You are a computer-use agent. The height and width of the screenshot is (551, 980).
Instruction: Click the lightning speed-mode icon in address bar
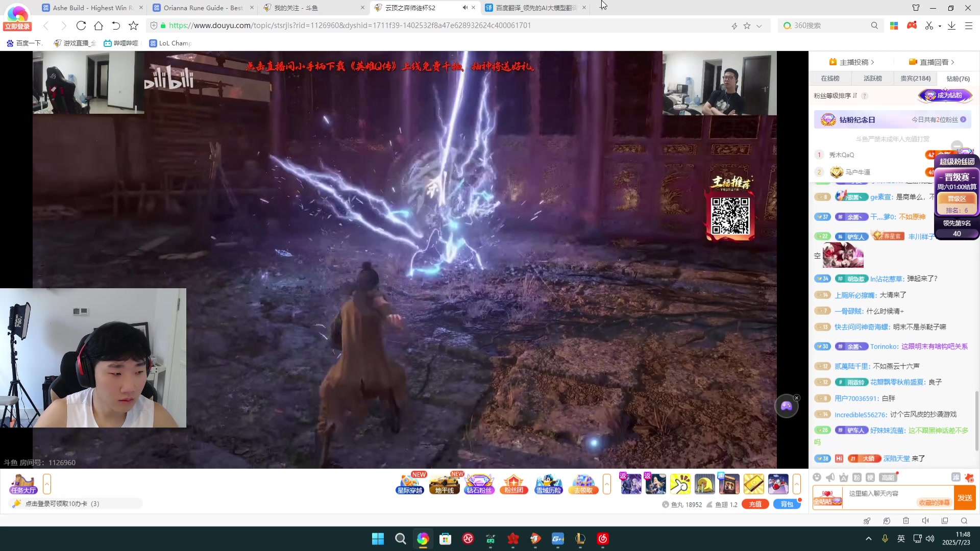(734, 26)
